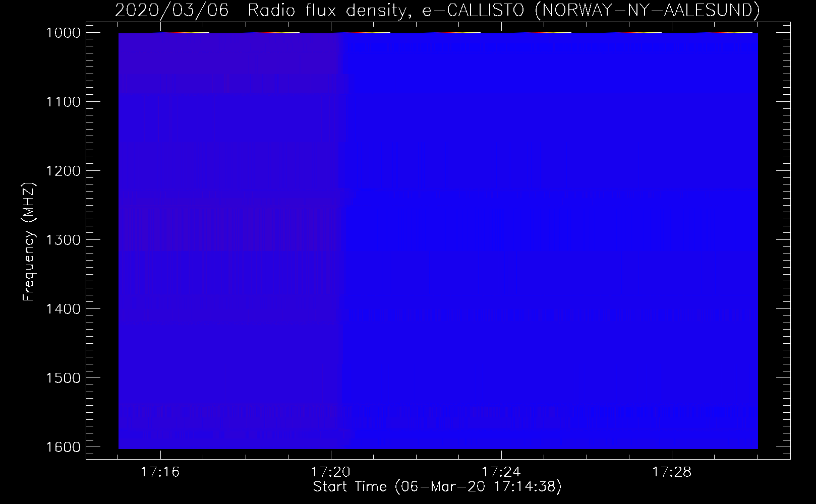Click the 17:24 time tick label
This screenshot has width=816, height=504.
point(502,472)
